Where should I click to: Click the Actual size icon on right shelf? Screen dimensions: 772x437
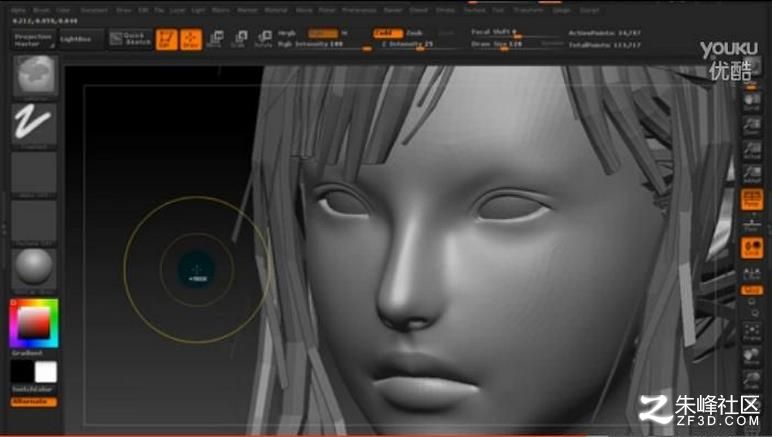[751, 150]
